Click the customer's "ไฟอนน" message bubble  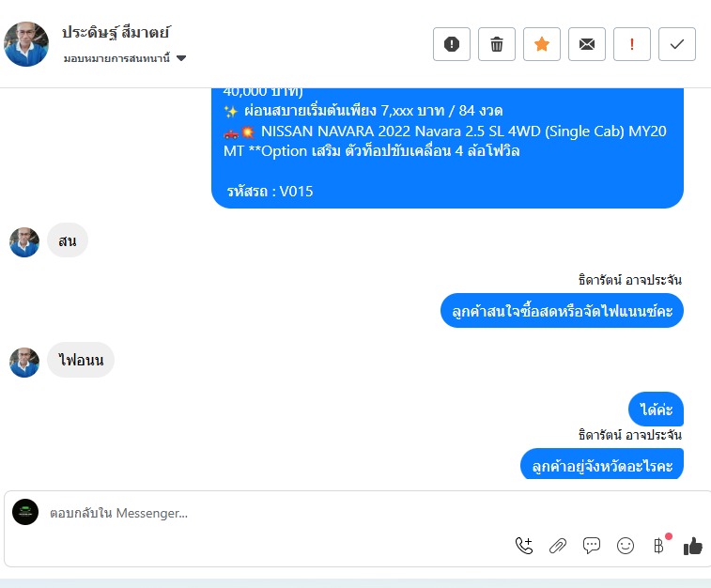(81, 360)
